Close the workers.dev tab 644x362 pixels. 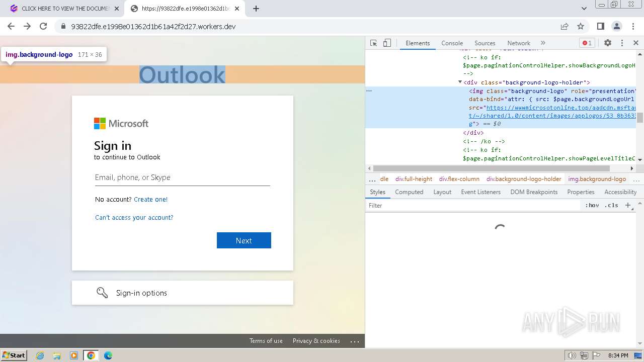coord(237,9)
